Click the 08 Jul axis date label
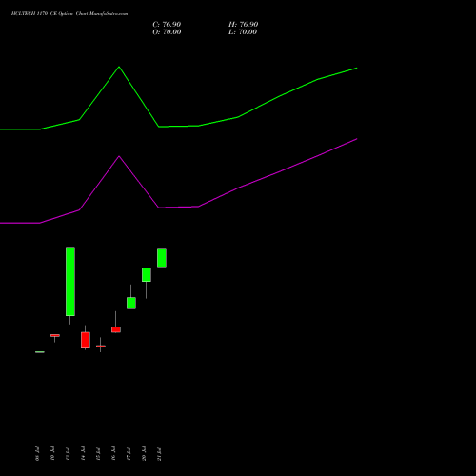Viewport: 476px width, 476px height. click(37, 454)
